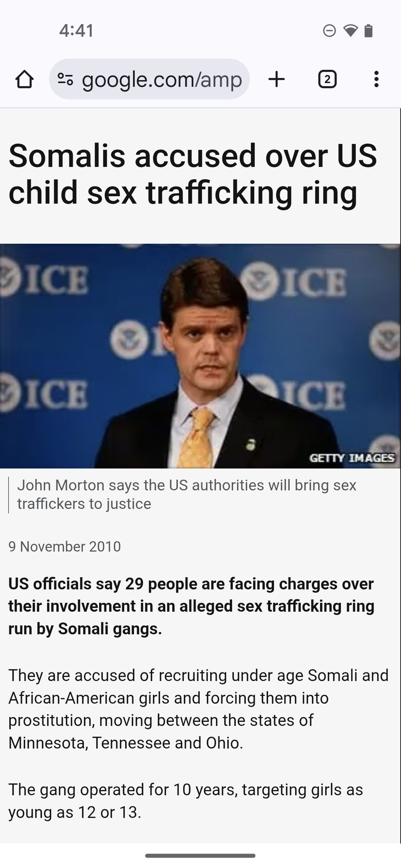Image resolution: width=401 pixels, height=868 pixels.
Task: Tap the 9 November 2010 date
Action: pos(65,546)
